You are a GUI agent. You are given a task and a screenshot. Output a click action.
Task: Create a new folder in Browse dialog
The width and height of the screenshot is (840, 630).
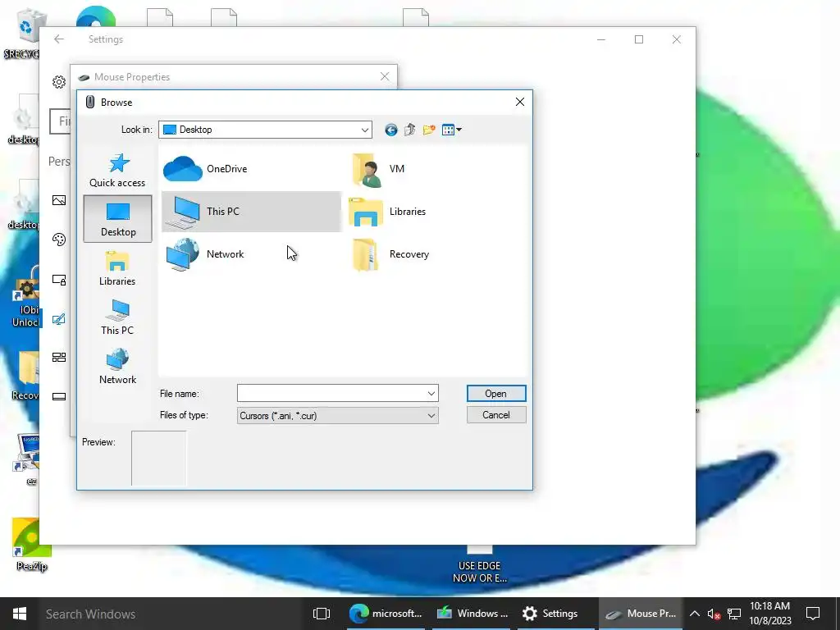coord(428,130)
